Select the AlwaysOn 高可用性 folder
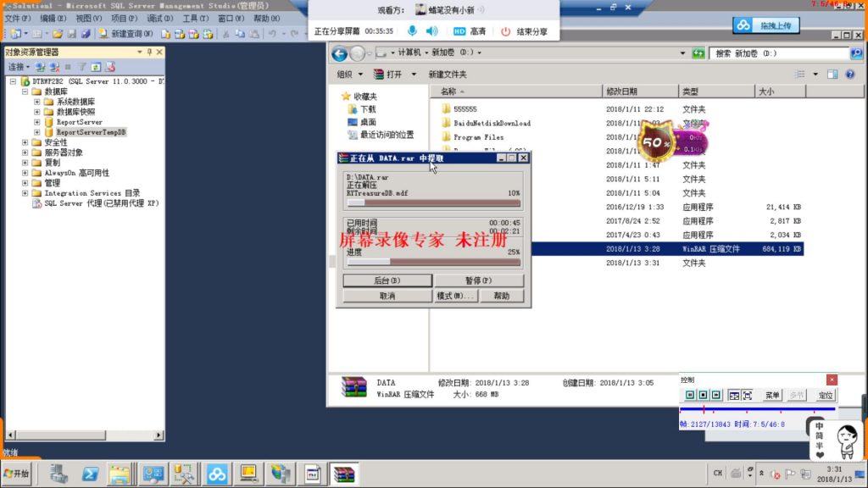Viewport: 868px width, 488px height. click(x=76, y=173)
